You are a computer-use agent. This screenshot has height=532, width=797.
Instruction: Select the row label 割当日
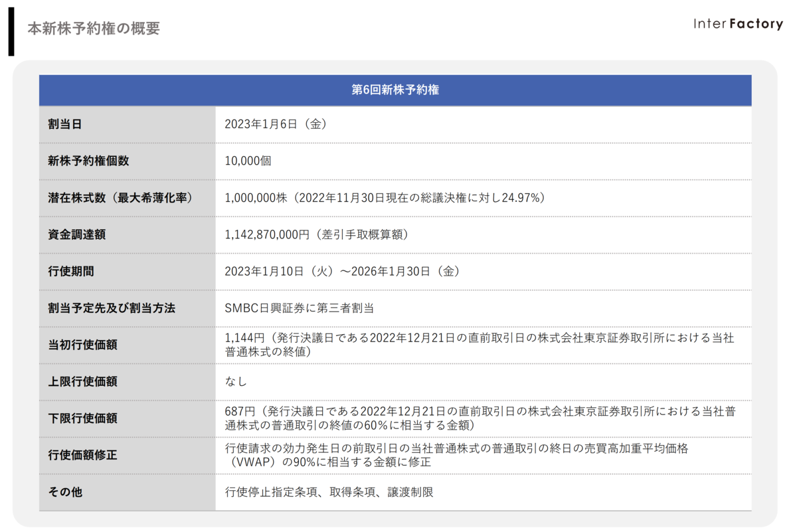(65, 124)
